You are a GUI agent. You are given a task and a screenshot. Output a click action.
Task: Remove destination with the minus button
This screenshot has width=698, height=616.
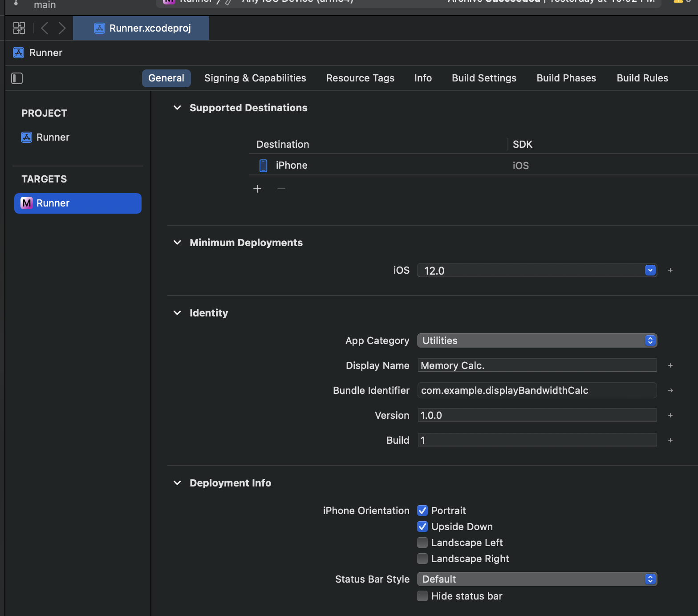point(281,189)
